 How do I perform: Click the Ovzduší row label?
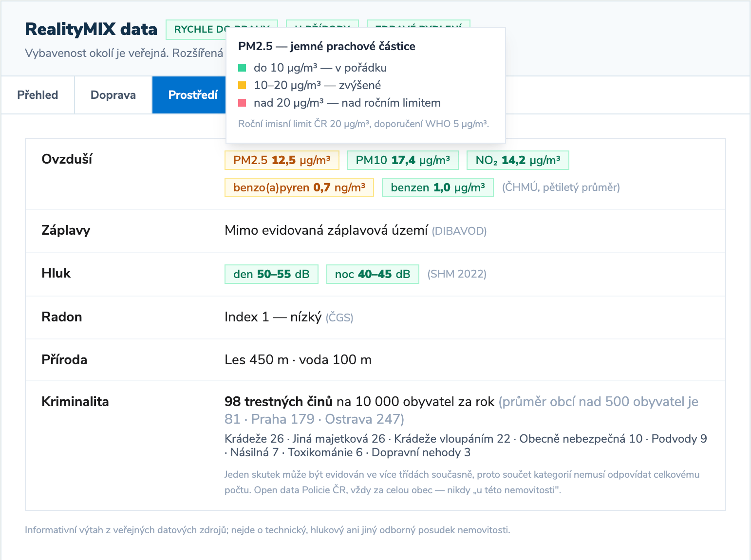tap(67, 159)
